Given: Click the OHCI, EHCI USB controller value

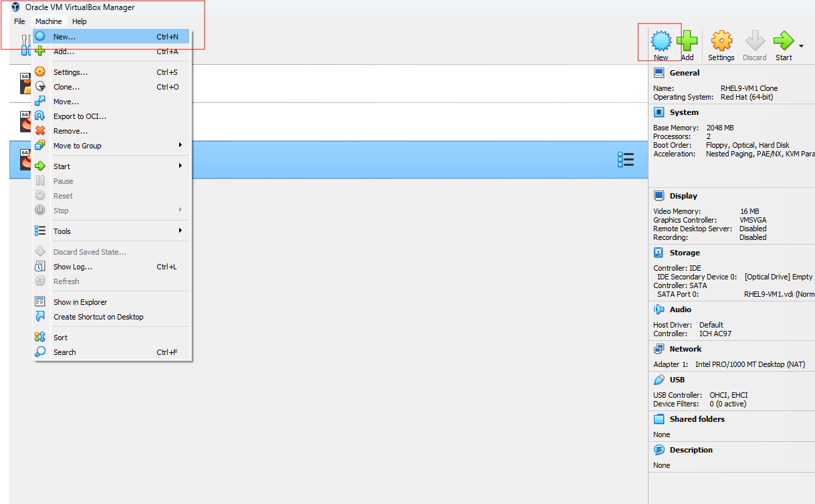Looking at the screenshot, I should tap(729, 395).
